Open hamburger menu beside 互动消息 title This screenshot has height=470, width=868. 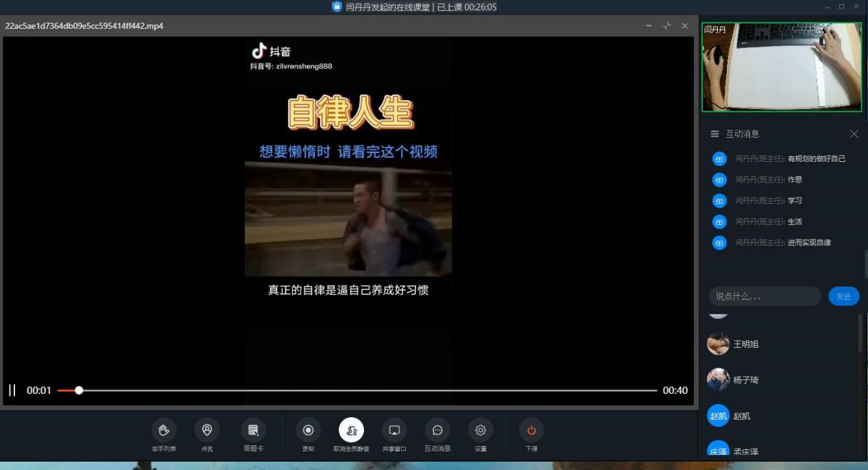pos(714,134)
